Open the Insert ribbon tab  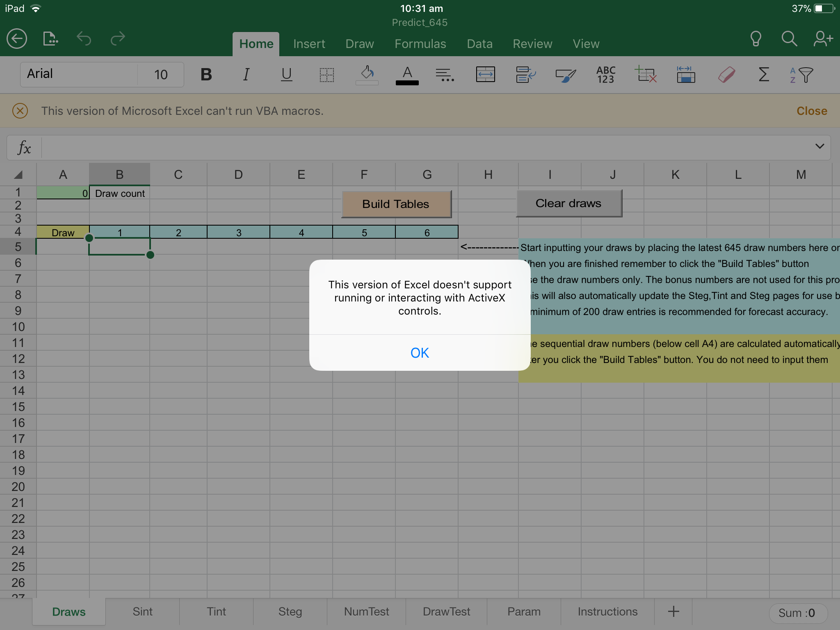pyautogui.click(x=308, y=43)
